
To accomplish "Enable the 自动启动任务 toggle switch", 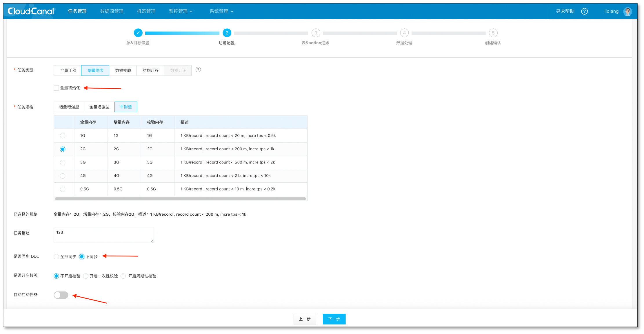I will pos(61,295).
